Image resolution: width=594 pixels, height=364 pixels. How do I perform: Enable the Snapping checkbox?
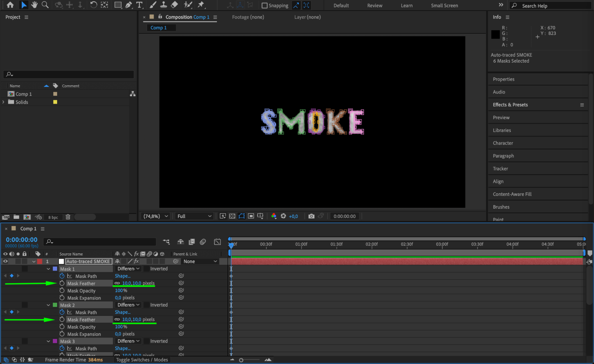pos(264,6)
